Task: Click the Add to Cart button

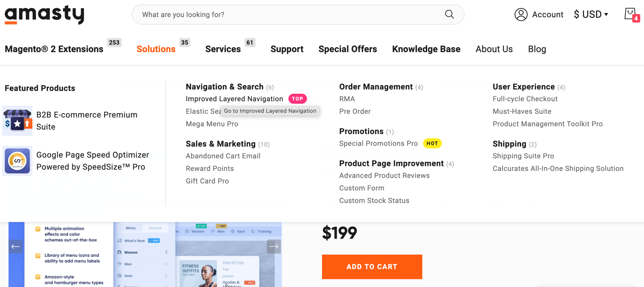Action: [x=372, y=267]
